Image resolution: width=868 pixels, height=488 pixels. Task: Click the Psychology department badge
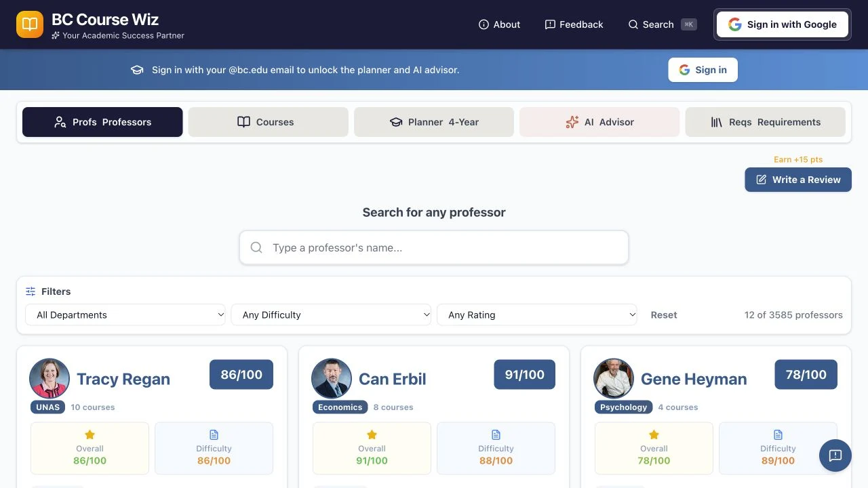tap(624, 407)
